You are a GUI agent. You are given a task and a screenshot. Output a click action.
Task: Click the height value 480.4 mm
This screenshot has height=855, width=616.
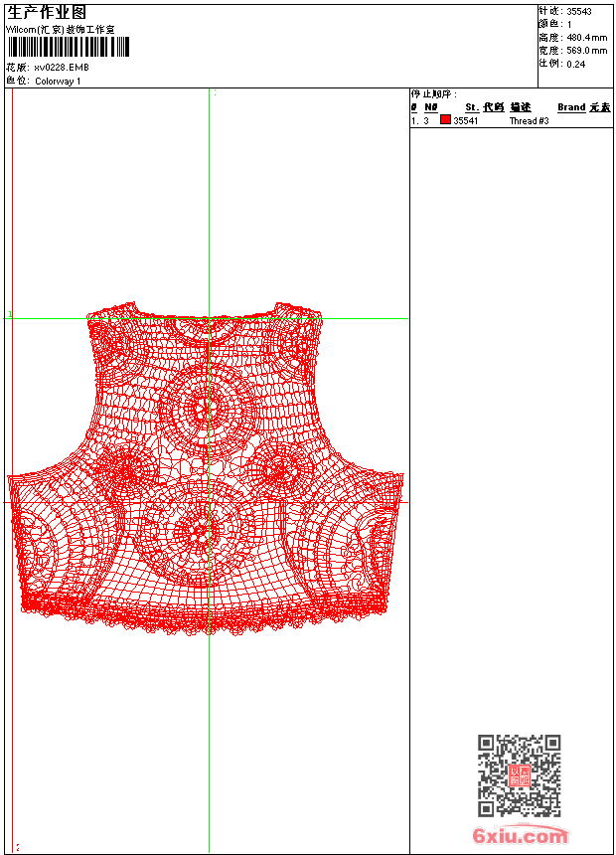[586, 37]
